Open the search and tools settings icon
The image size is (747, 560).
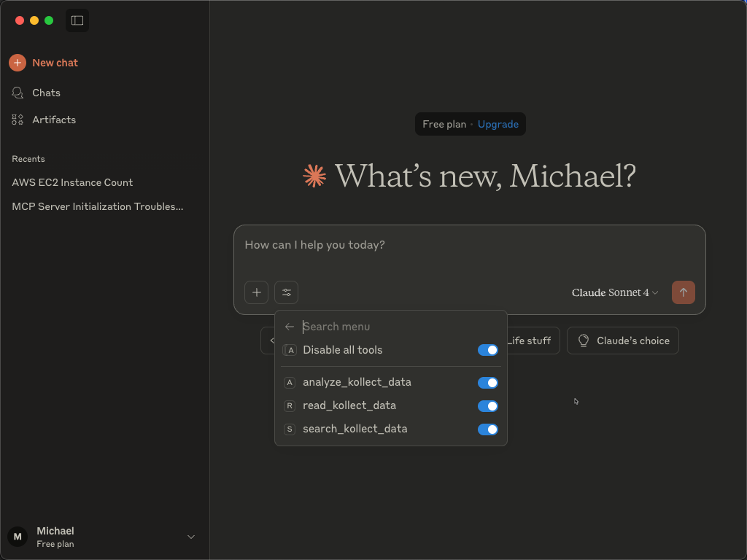[x=286, y=292]
